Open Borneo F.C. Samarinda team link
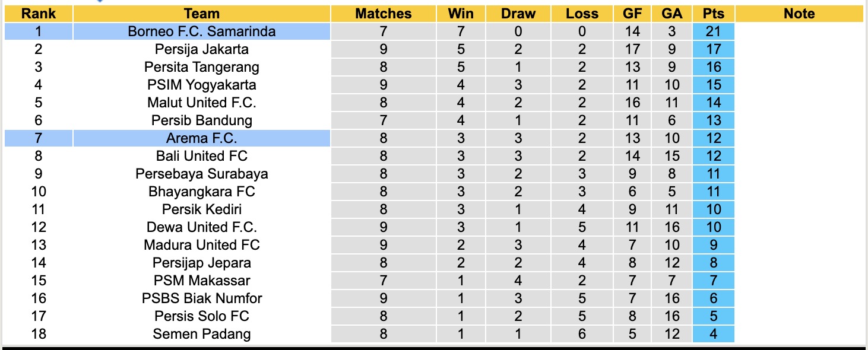 tap(202, 31)
